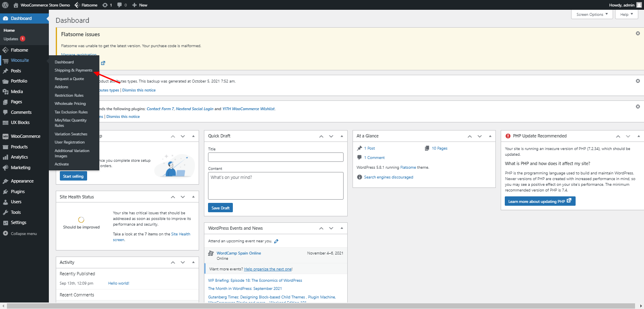Click the Save Draft button
The width and height of the screenshot is (644, 309).
click(x=220, y=208)
